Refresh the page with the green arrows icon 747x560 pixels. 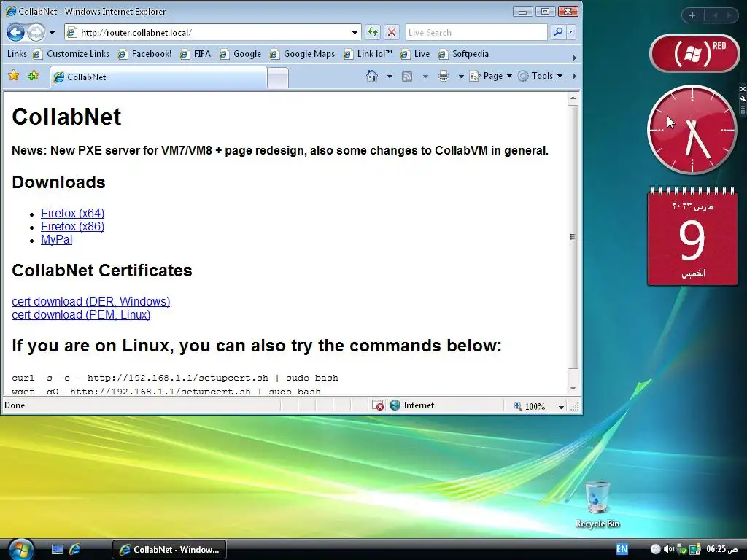(x=373, y=32)
